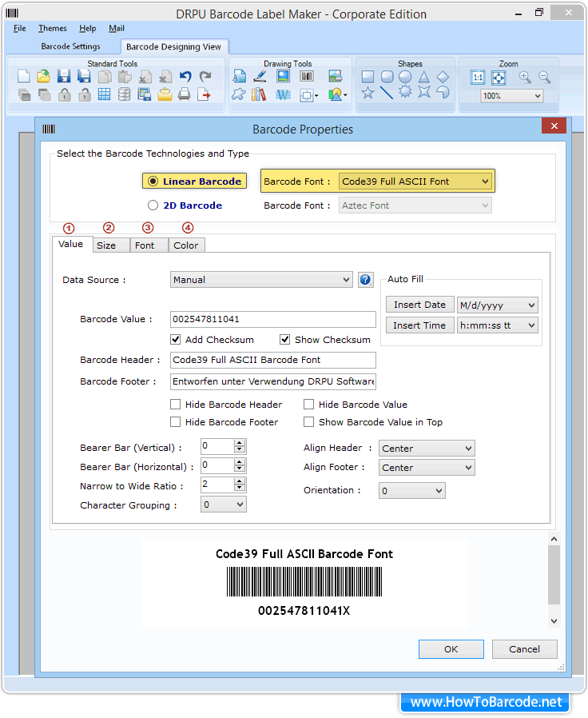Switch to the Color tab
588x718 pixels.
186,245
